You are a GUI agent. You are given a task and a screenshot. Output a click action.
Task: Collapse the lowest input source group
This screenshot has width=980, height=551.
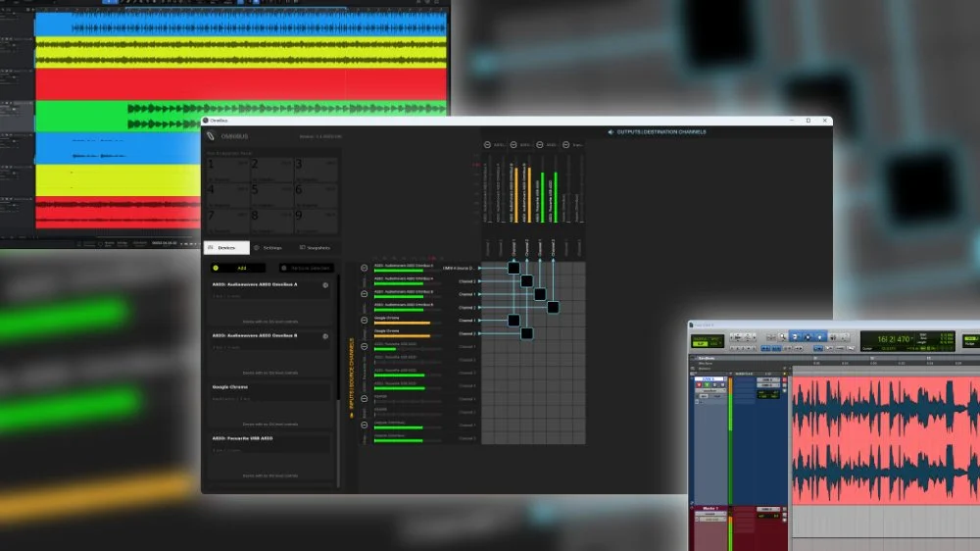pyautogui.click(x=365, y=426)
